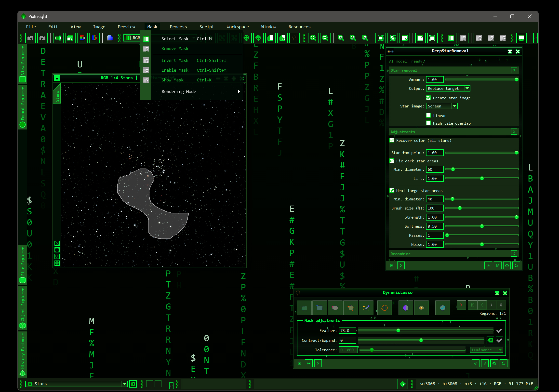
Task: Adjust the Feather slider handle
Action: coord(398,330)
